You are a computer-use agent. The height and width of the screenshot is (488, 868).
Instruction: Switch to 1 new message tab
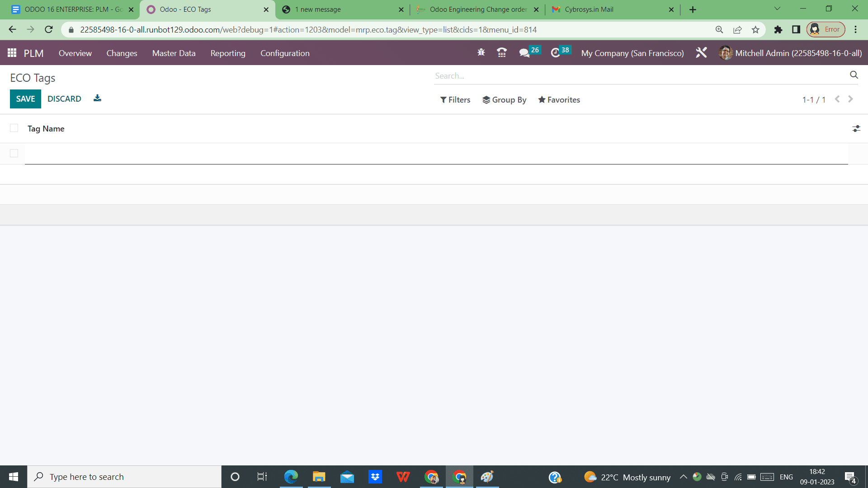click(x=342, y=9)
